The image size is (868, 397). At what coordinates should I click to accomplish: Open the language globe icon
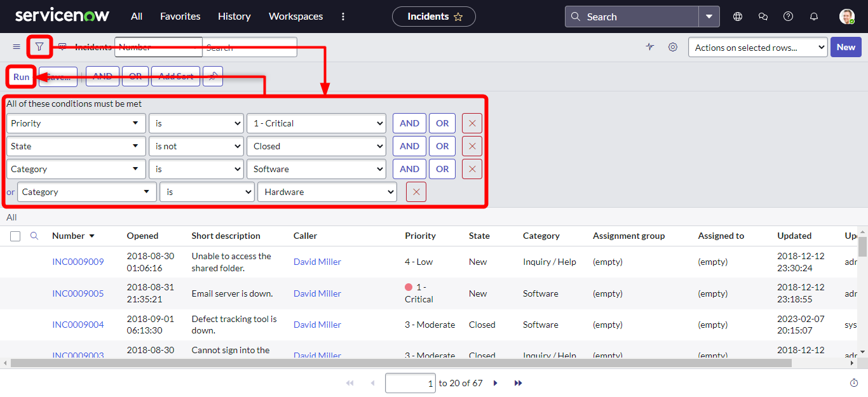click(737, 17)
